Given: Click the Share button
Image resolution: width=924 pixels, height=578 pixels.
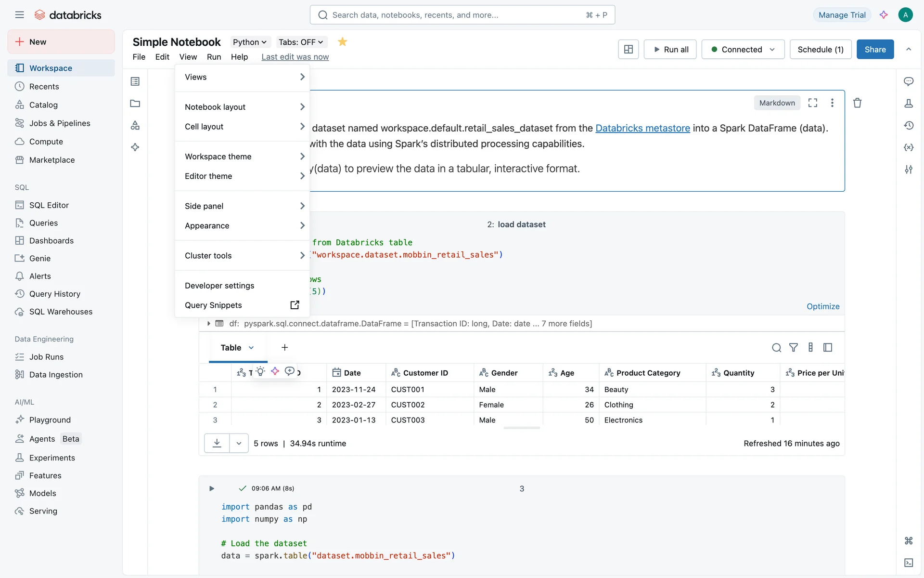Looking at the screenshot, I should click(875, 49).
